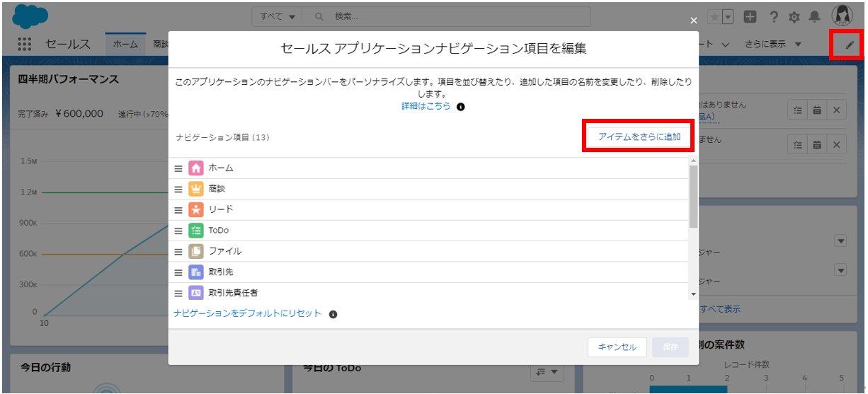Click the building icon of 取引先
868x394 pixels.
pos(196,272)
